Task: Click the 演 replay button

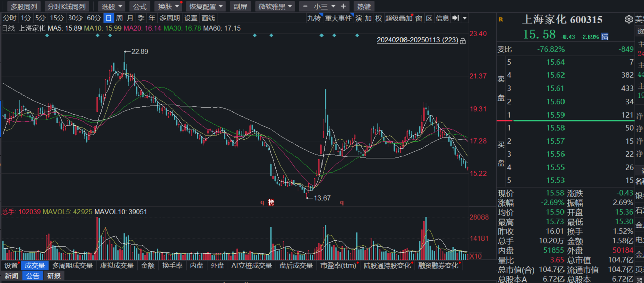Action: click(x=359, y=18)
